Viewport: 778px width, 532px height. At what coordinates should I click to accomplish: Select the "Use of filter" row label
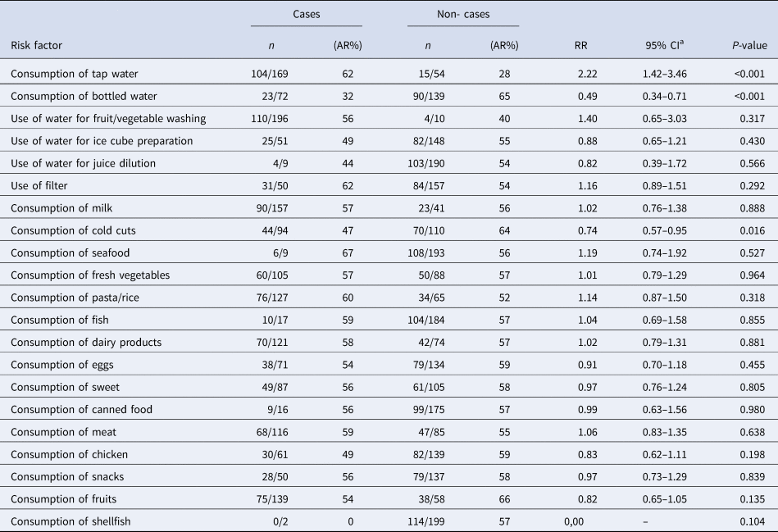(x=42, y=185)
